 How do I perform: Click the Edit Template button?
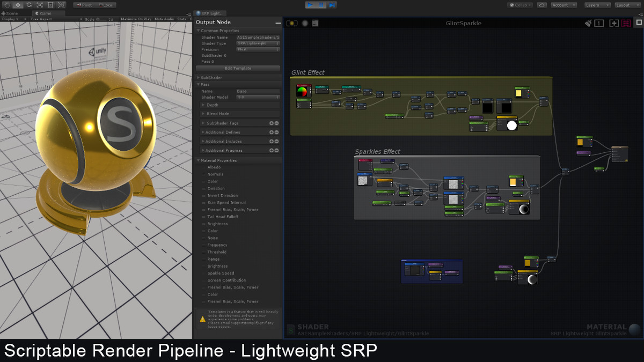[x=238, y=68]
